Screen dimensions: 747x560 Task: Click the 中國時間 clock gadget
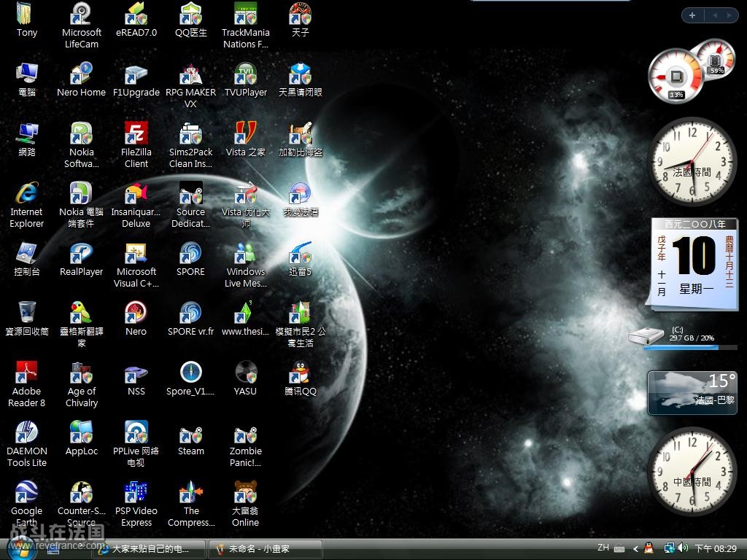[692, 472]
